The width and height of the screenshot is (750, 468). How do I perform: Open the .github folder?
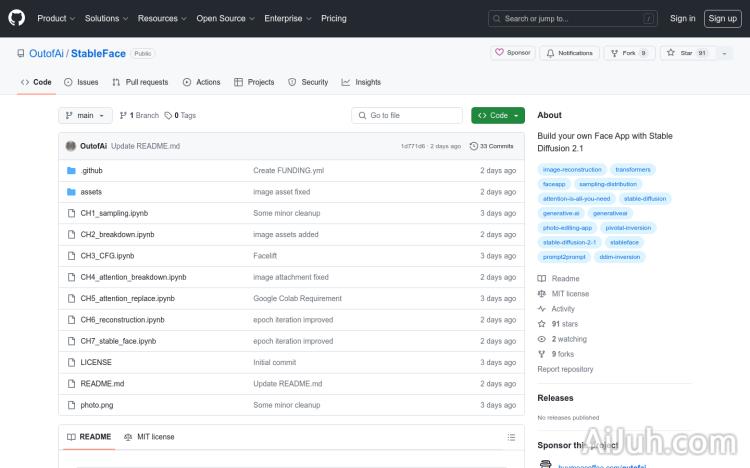[x=92, y=171]
